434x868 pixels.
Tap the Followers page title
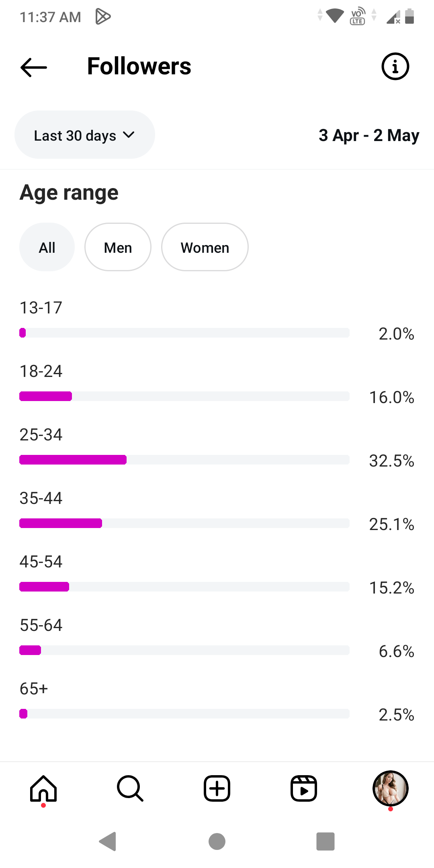[139, 66]
